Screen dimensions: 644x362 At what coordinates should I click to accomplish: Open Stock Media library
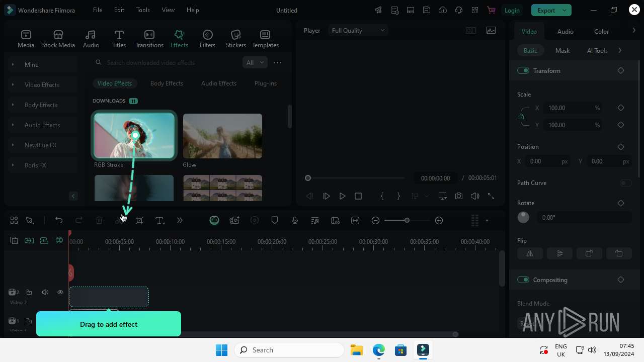[58, 39]
